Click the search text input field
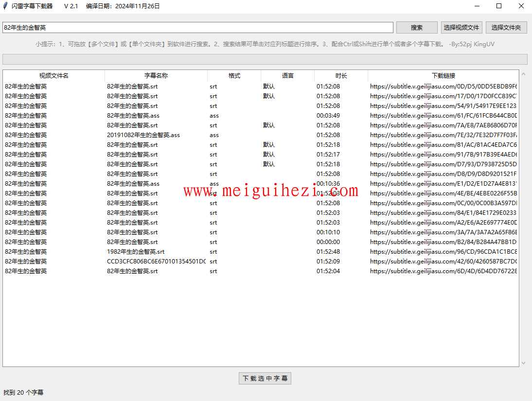Screen dimensions: 532x401 click(x=198, y=28)
